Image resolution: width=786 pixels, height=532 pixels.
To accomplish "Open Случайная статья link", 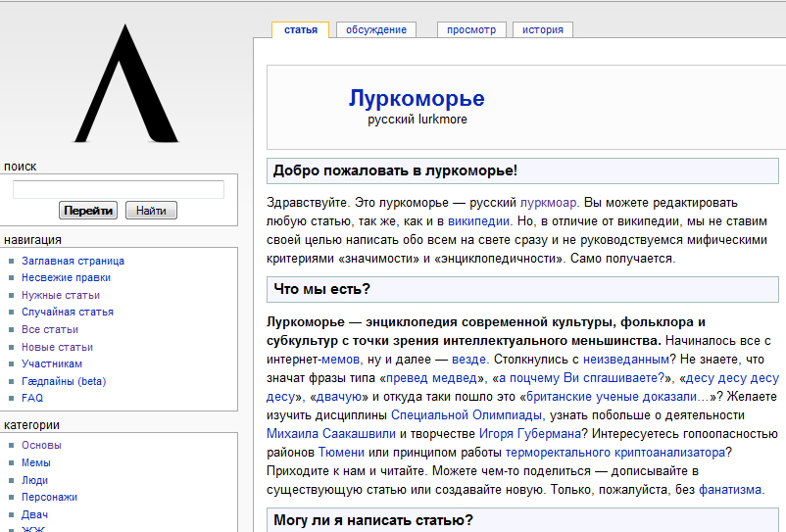I will point(68,313).
